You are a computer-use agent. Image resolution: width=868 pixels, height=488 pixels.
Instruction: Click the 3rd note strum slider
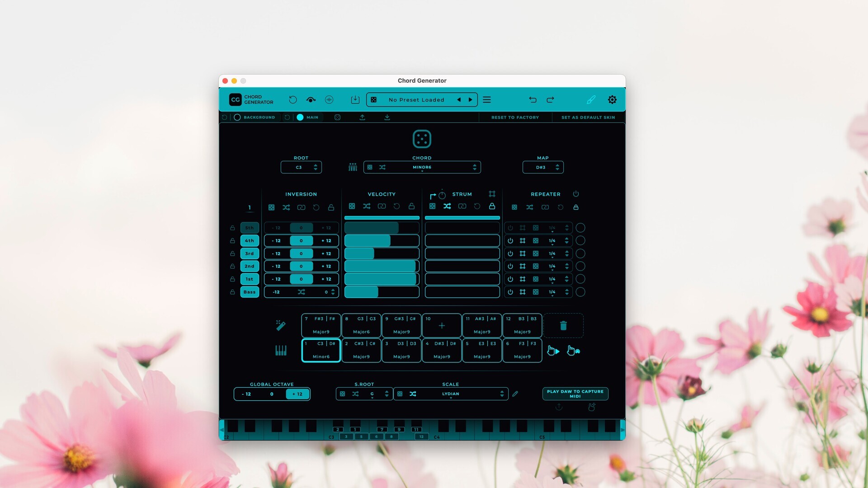[462, 253]
